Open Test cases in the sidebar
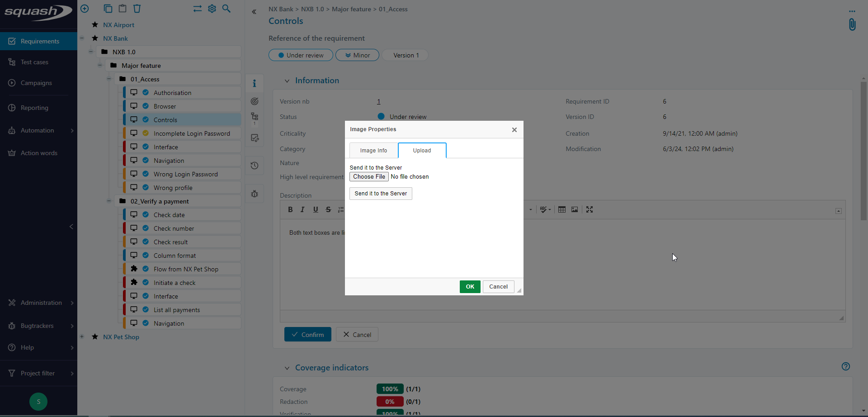 pyautogui.click(x=34, y=62)
